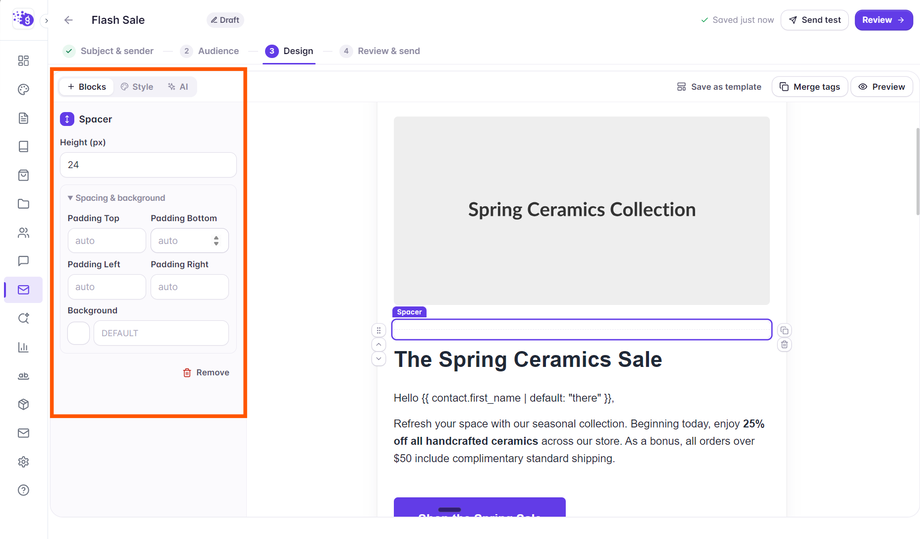The image size is (920, 539).
Task: Select the Design step
Action: tap(289, 51)
